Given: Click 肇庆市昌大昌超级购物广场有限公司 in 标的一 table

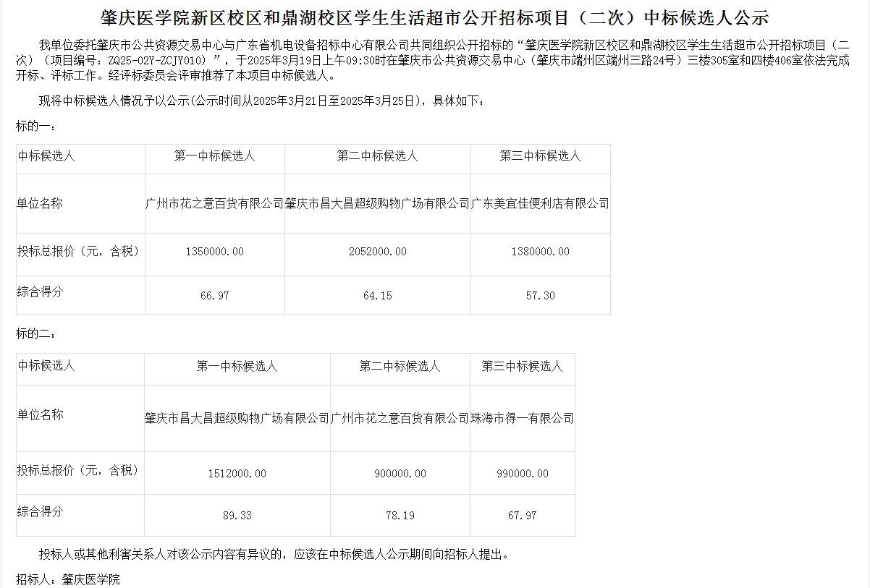Looking at the screenshot, I should [x=378, y=204].
